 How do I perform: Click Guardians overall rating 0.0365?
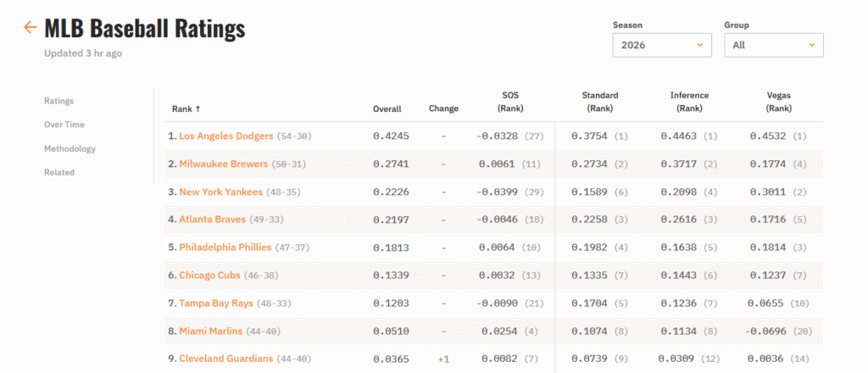click(391, 359)
